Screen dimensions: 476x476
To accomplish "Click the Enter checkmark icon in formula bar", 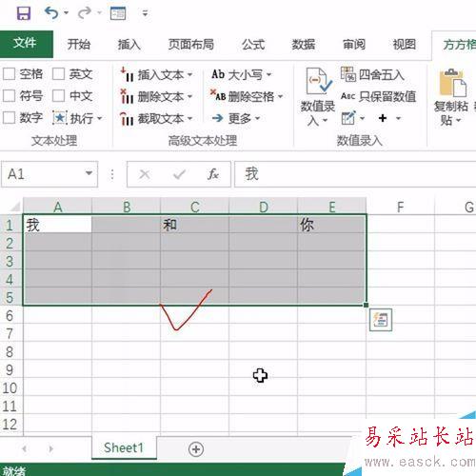I will coord(179,174).
